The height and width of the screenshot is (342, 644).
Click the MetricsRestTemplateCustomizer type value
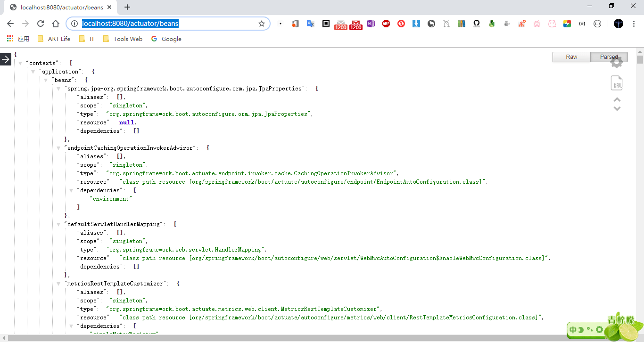(242, 309)
